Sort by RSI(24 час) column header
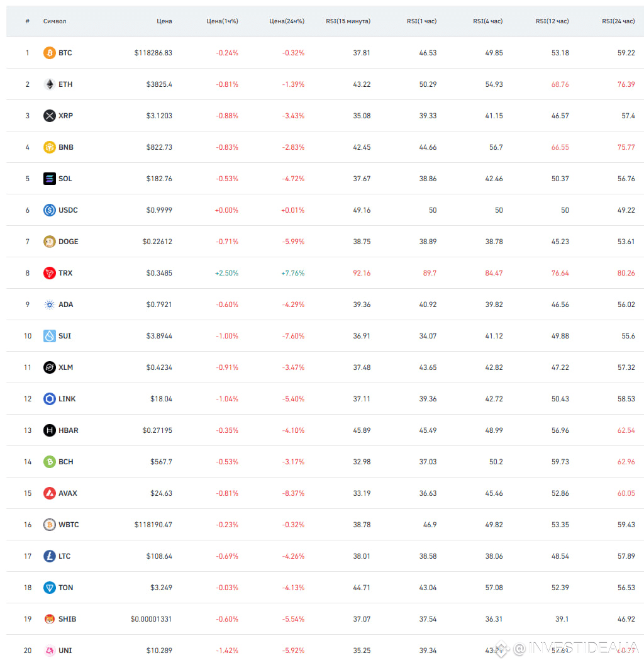This screenshot has width=644, height=665. pos(618,21)
